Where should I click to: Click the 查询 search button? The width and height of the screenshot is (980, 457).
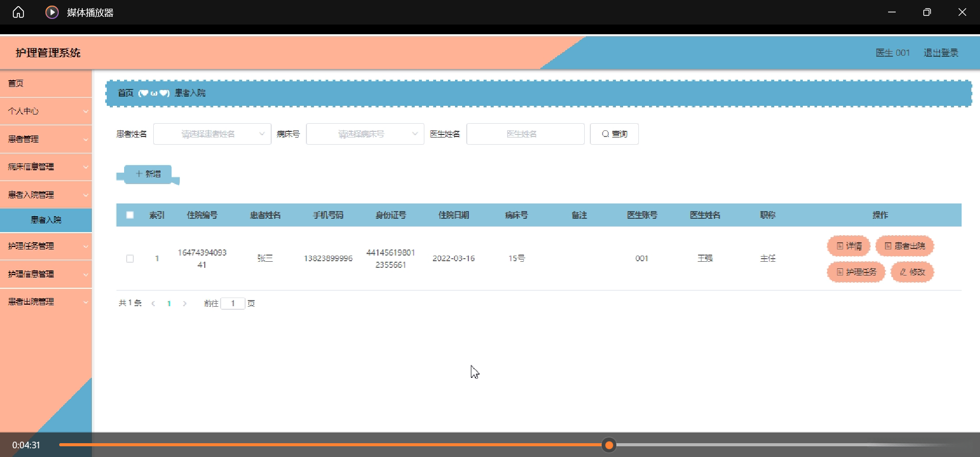614,134
